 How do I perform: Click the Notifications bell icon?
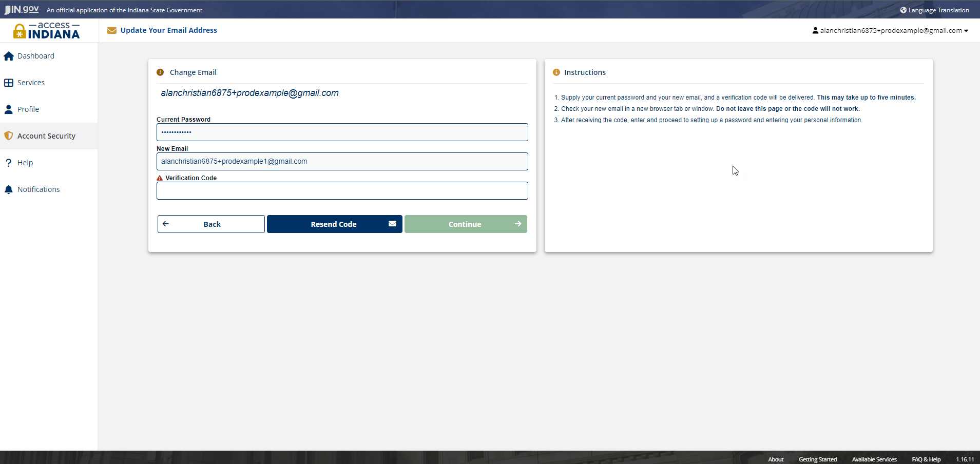(9, 189)
